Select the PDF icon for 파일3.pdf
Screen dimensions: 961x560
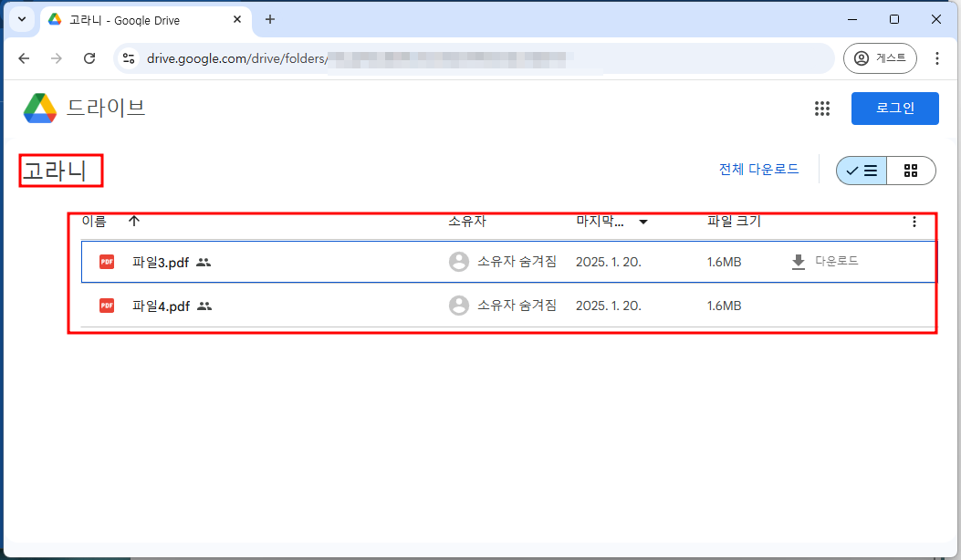pos(106,261)
